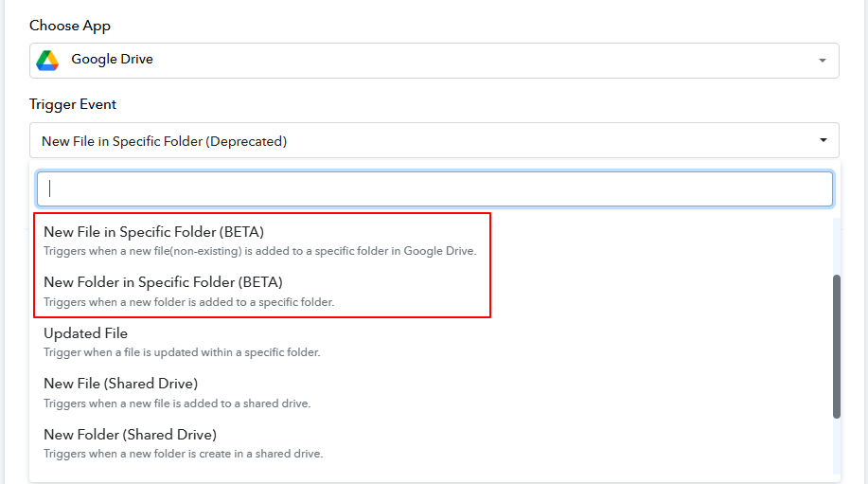The height and width of the screenshot is (484, 868).
Task: Select the Updated File trigger option
Action: 85,333
